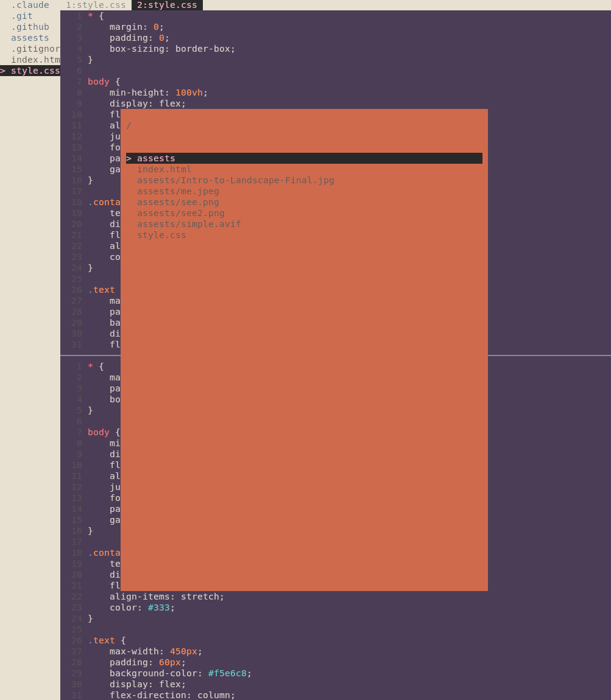Click the file finder search input

[305, 125]
